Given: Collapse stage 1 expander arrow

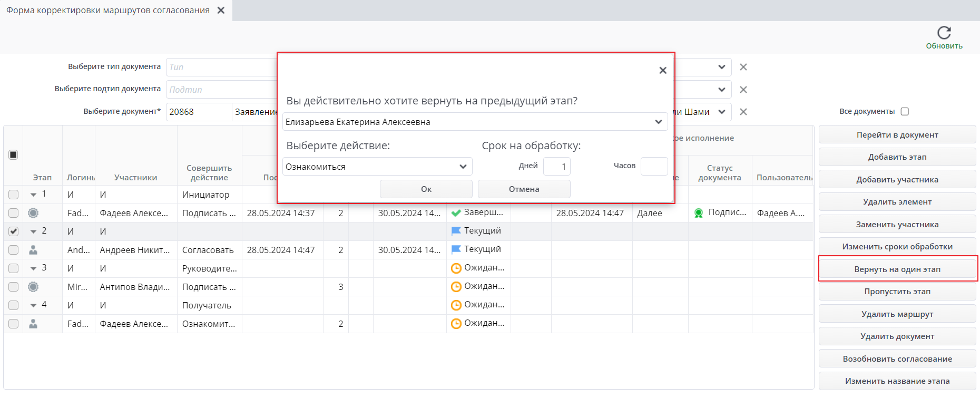Looking at the screenshot, I should coord(33,195).
